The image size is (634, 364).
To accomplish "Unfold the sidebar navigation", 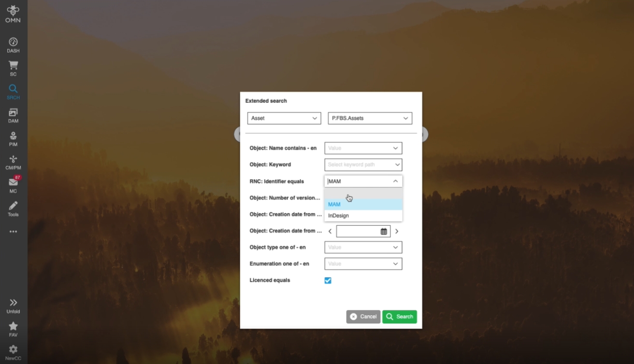I will click(13, 306).
